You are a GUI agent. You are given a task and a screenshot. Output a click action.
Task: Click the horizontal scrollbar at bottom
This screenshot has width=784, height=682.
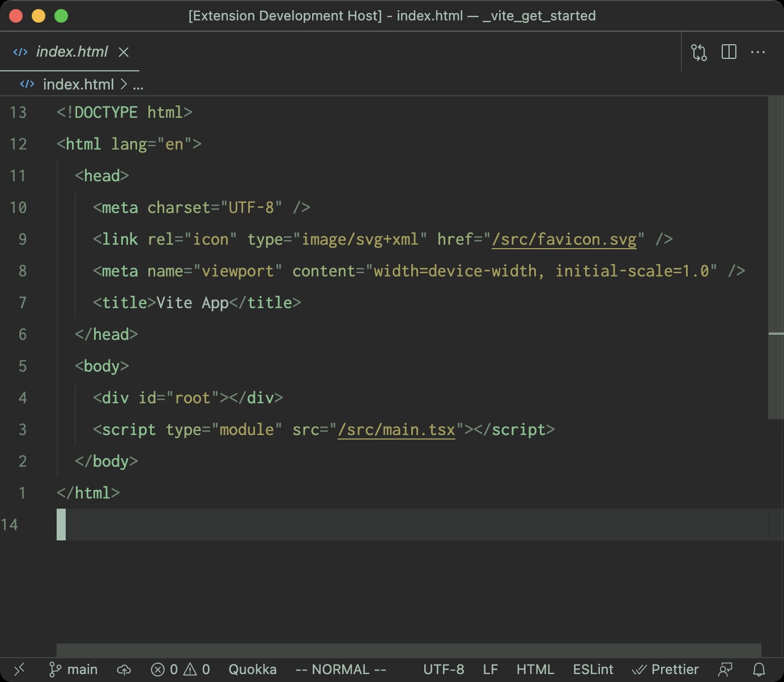409,650
